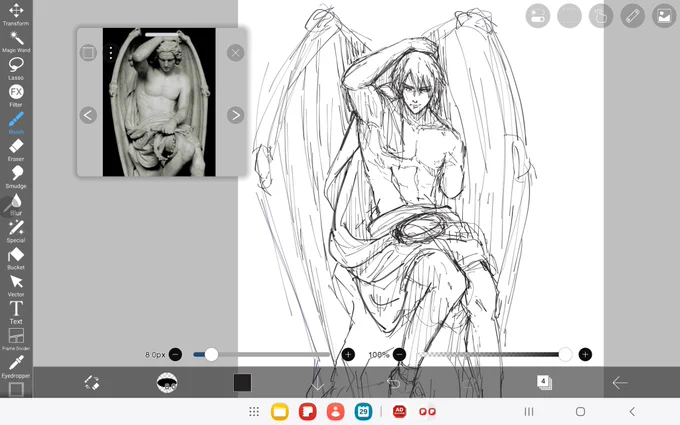Select the Smudge tool

click(x=16, y=177)
